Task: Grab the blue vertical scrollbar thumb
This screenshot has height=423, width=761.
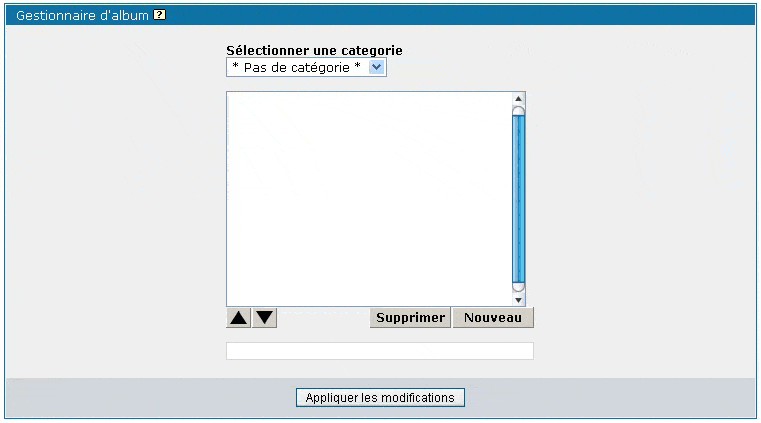Action: coord(518,199)
